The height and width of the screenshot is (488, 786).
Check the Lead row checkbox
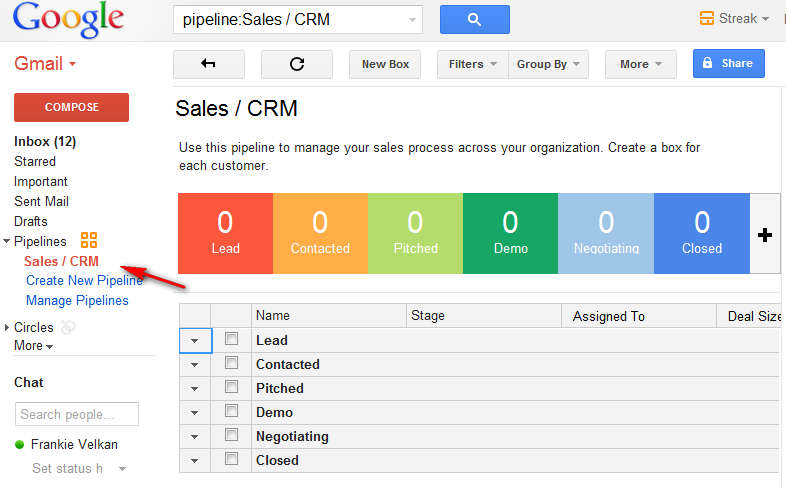click(232, 340)
